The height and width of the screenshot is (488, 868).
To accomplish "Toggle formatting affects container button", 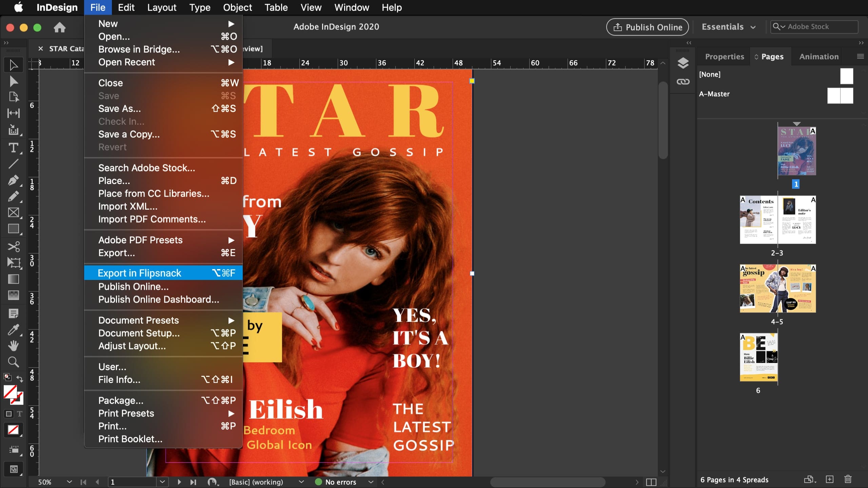I will [9, 414].
